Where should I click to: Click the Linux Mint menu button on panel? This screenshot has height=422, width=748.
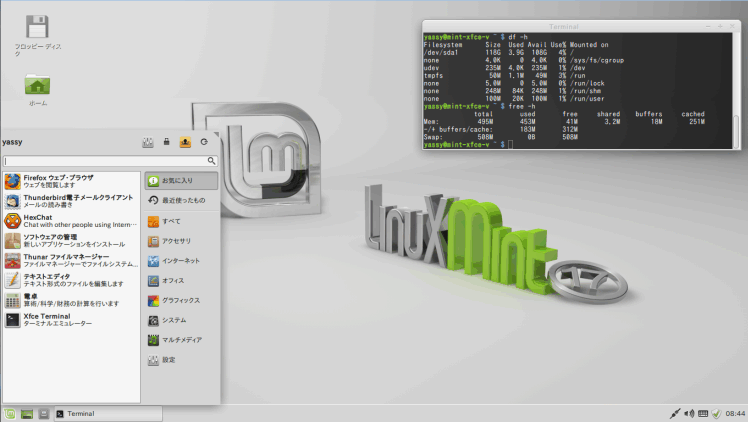[x=10, y=414]
